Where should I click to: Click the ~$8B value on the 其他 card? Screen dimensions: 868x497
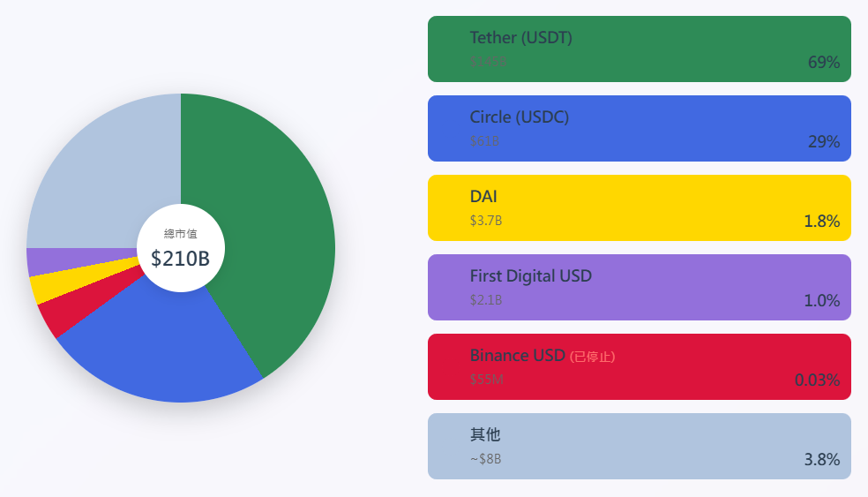485,459
